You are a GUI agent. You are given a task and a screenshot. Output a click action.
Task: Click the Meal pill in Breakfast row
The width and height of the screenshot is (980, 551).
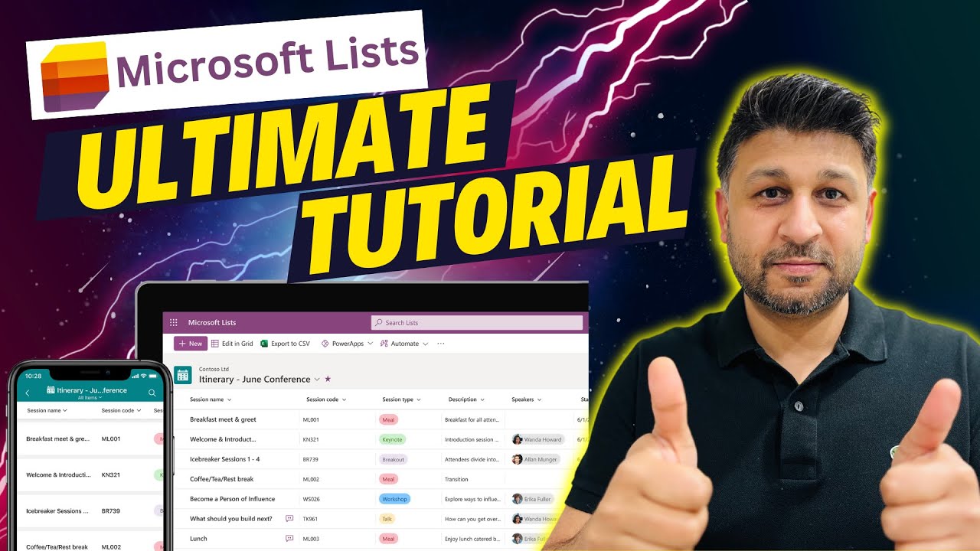(x=388, y=419)
